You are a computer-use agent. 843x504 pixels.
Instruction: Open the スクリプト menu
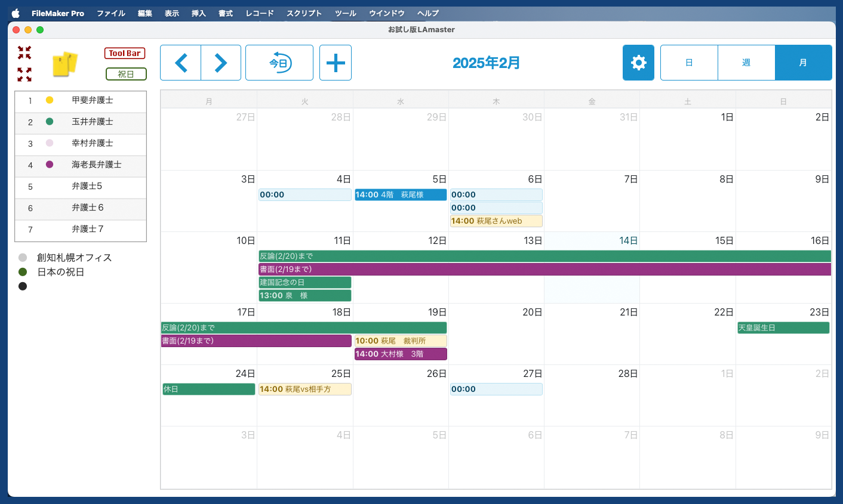pyautogui.click(x=304, y=13)
